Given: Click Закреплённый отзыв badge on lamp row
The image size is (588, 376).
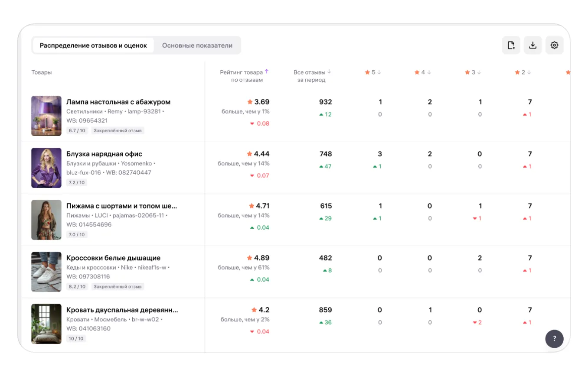Looking at the screenshot, I should point(118,130).
